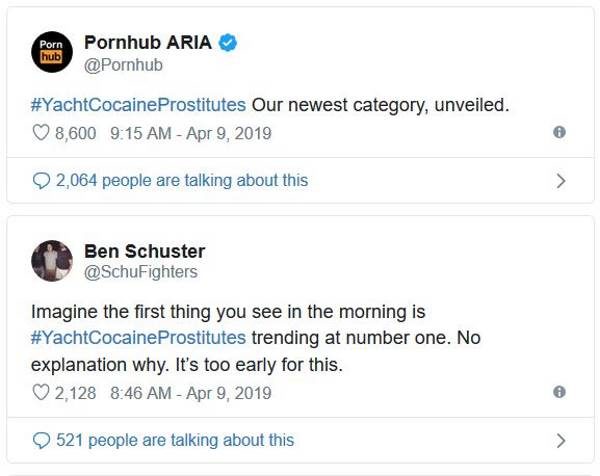Click speech bubble icon next to 521 people
The height and width of the screenshot is (476, 600).
(x=41, y=440)
